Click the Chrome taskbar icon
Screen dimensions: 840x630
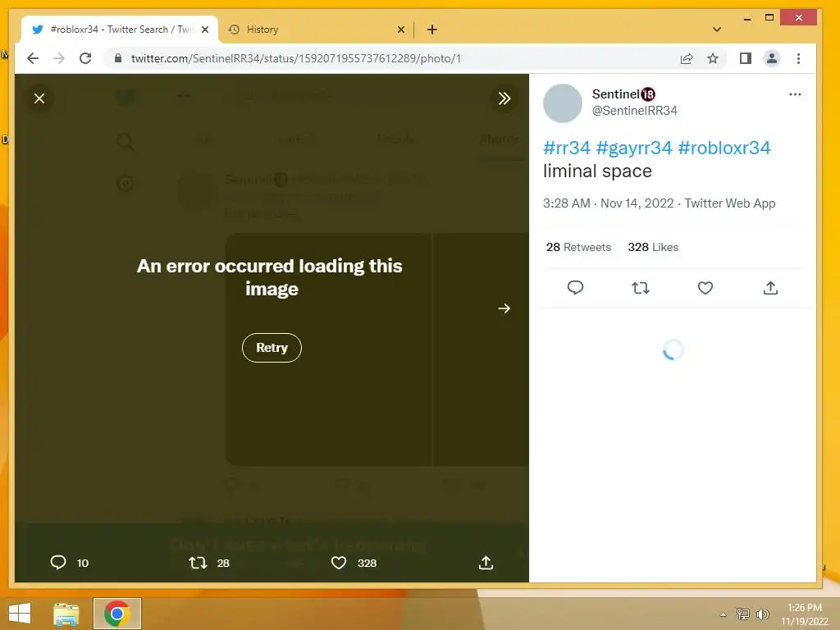pyautogui.click(x=117, y=614)
